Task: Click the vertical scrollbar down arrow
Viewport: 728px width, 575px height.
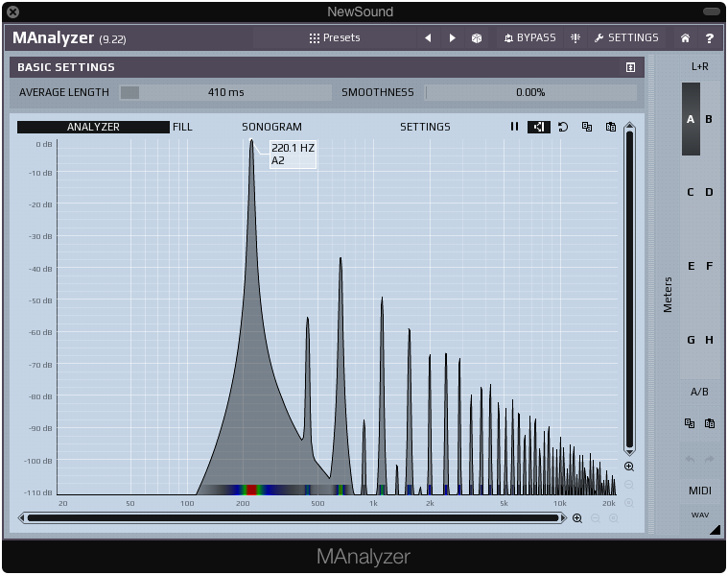Action: point(629,452)
